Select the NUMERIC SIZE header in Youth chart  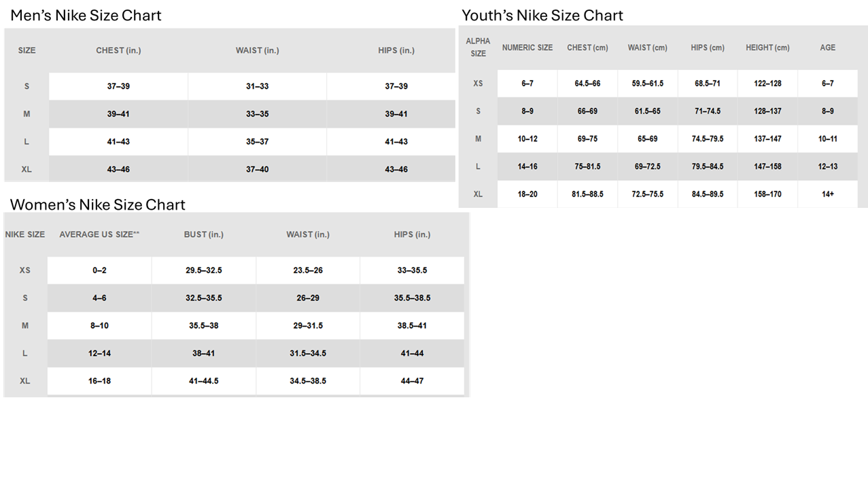(527, 48)
